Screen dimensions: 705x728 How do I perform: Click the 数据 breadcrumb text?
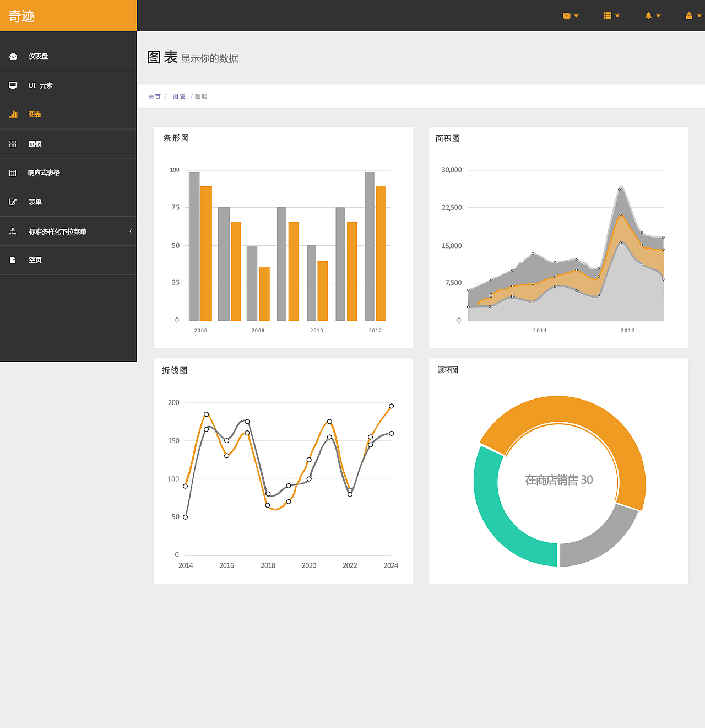[201, 96]
